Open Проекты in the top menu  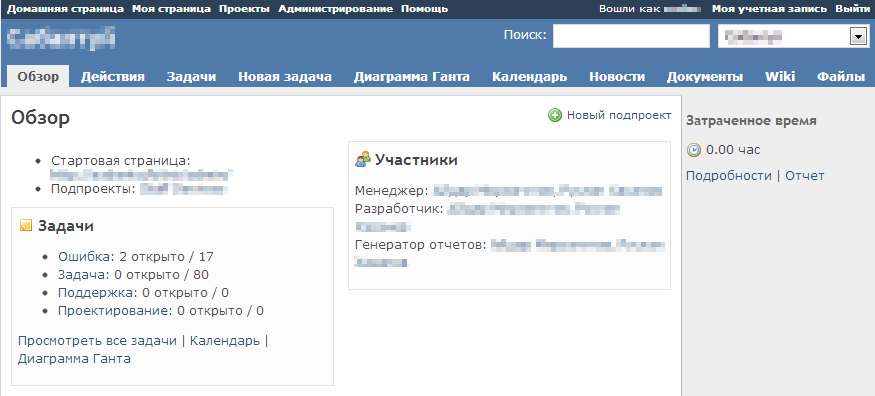[x=244, y=9]
